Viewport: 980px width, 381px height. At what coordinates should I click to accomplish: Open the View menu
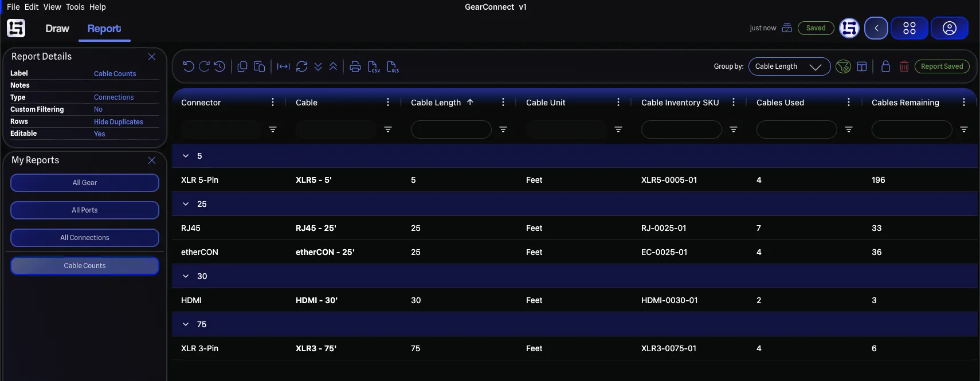point(52,7)
